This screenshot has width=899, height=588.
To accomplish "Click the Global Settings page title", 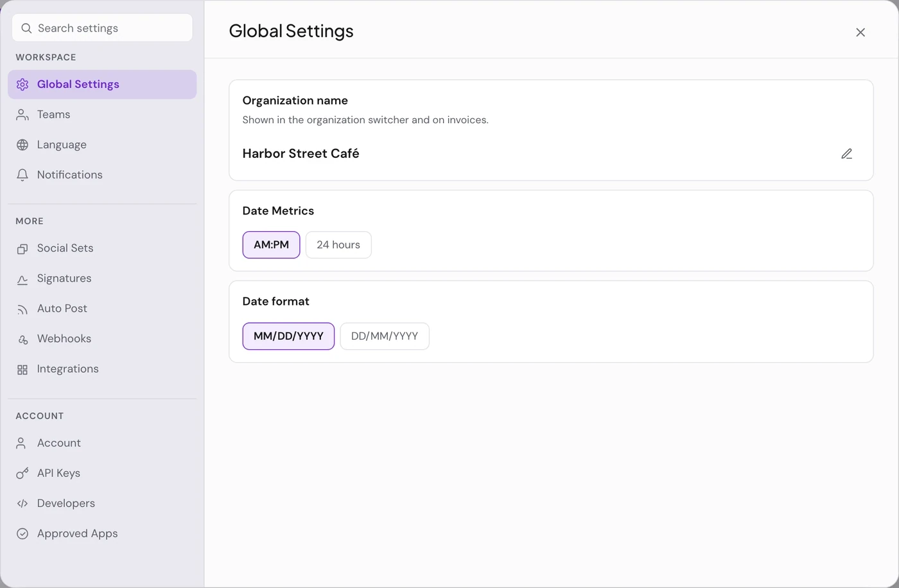I will pos(291,31).
